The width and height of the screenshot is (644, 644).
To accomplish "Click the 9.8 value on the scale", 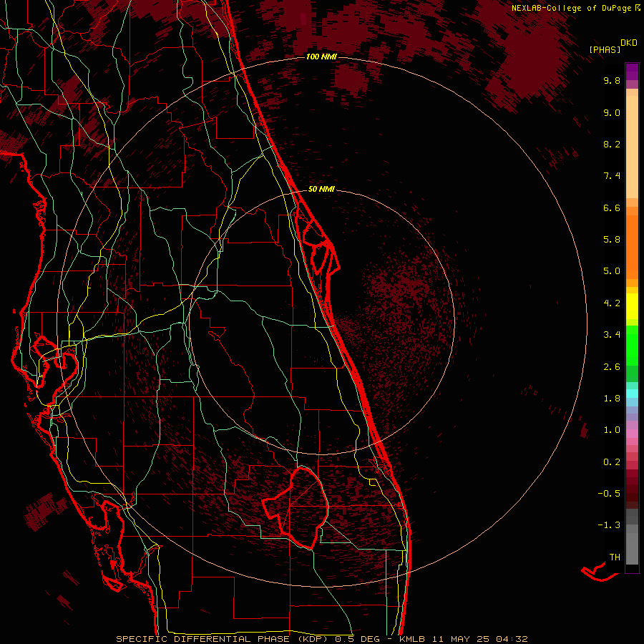I will coord(612,80).
